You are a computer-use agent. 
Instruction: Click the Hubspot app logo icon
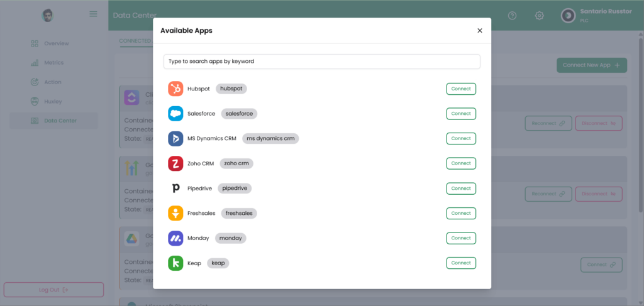point(175,89)
